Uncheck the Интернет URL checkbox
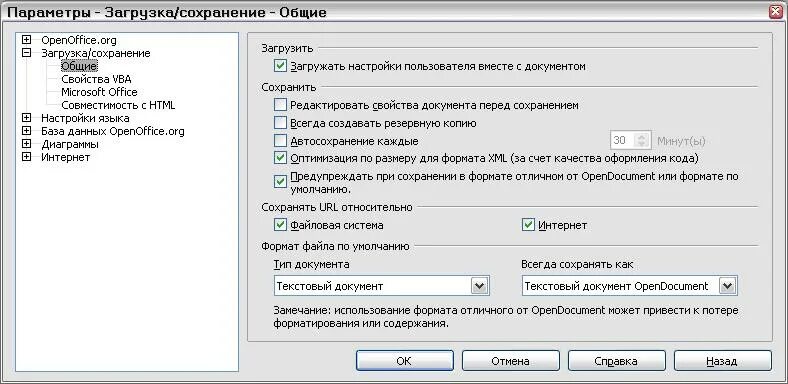Image resolution: width=788 pixels, height=384 pixels. coord(528,225)
